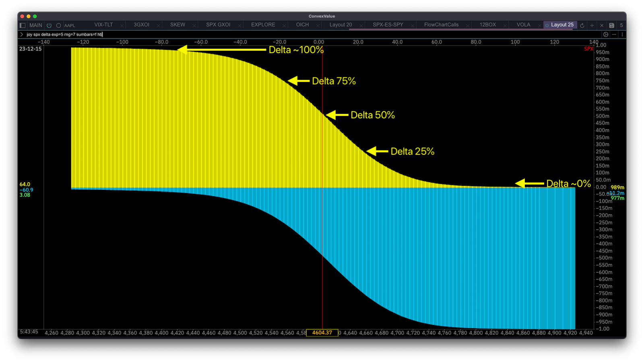Close the FlowChartCalls tab
The width and height of the screenshot is (644, 362).
[x=468, y=25]
